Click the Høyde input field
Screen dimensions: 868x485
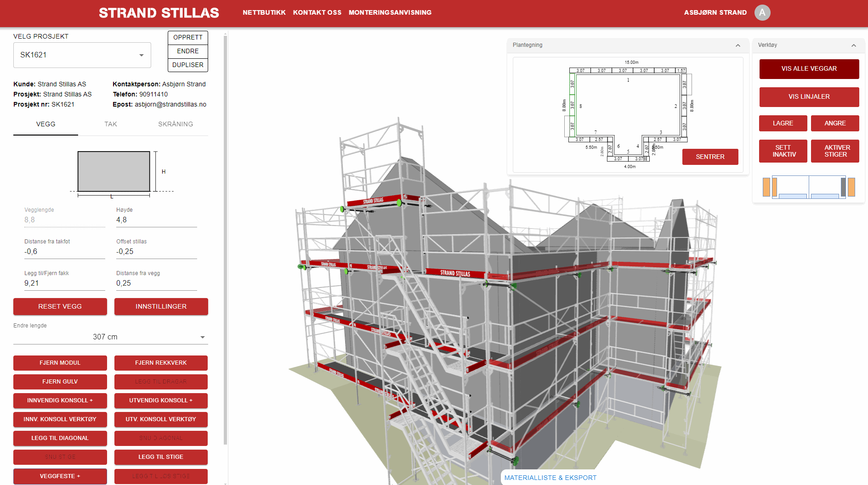pos(156,220)
